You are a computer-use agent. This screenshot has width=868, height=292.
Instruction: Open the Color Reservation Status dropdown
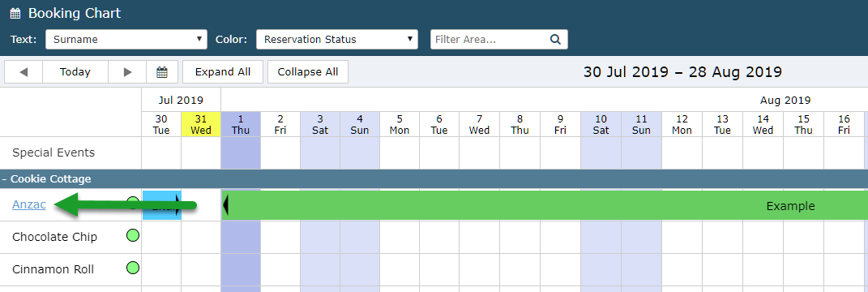[337, 40]
